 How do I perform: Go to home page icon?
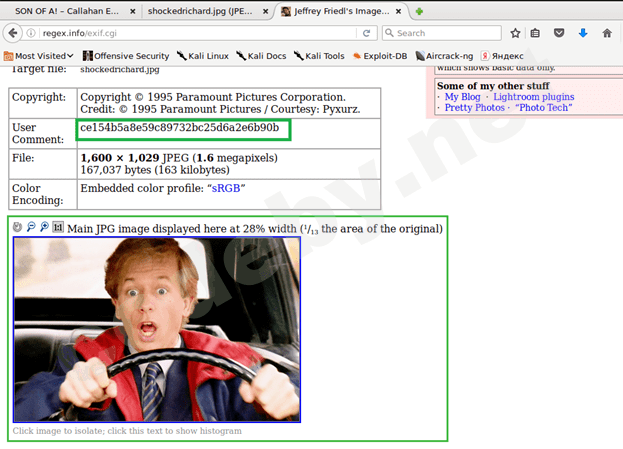pyautogui.click(x=607, y=33)
